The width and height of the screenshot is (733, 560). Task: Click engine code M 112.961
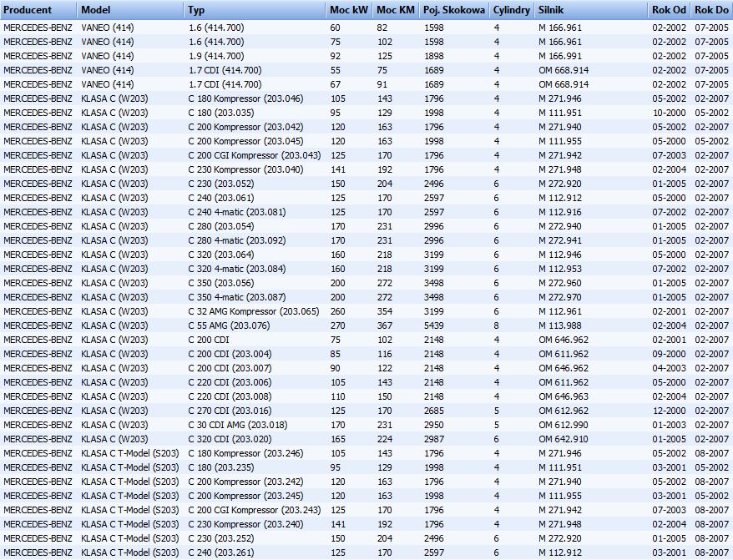click(560, 311)
